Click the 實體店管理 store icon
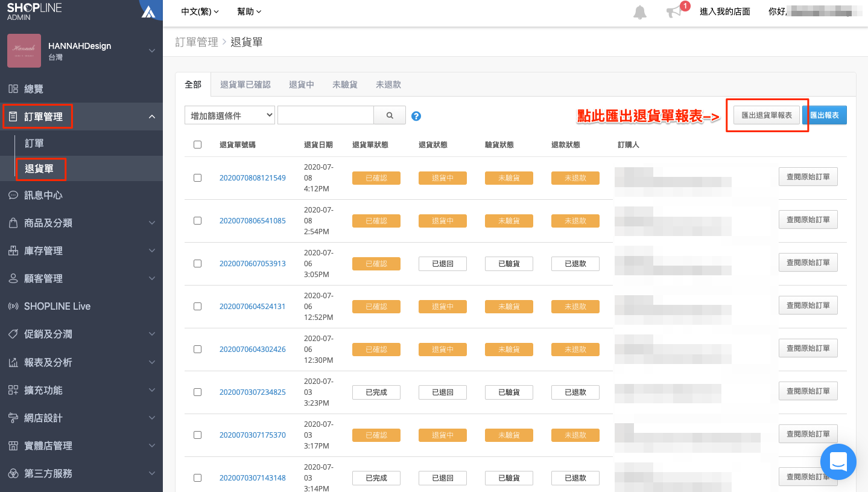The height and width of the screenshot is (492, 868). [13, 446]
